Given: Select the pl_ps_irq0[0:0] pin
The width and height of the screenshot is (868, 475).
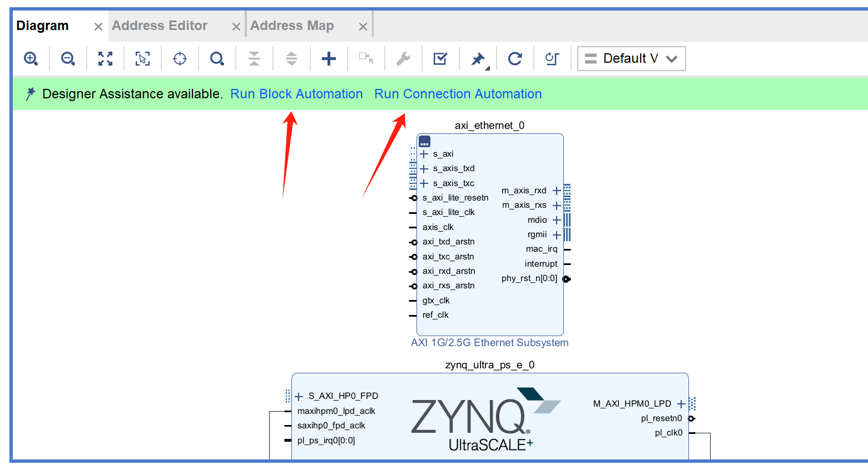Looking at the screenshot, I should click(326, 441).
